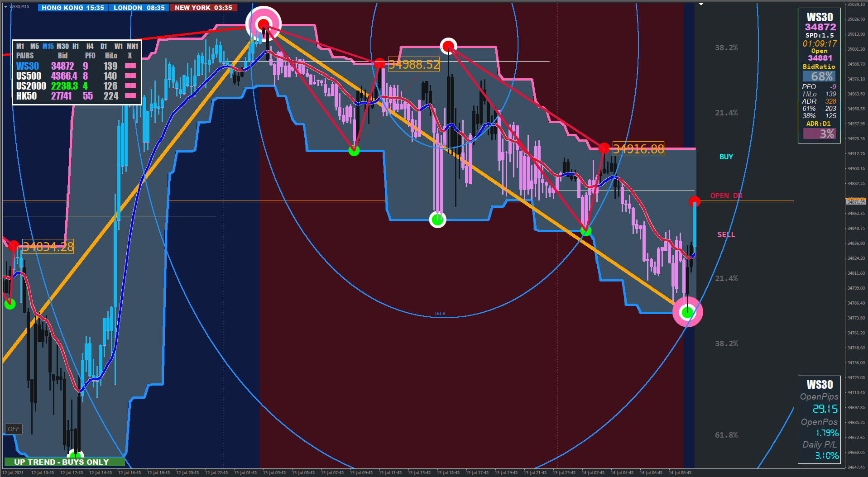Viewport: 868px width, 477px height.
Task: Open the US500 pair in the dashboard
Action: (x=29, y=76)
